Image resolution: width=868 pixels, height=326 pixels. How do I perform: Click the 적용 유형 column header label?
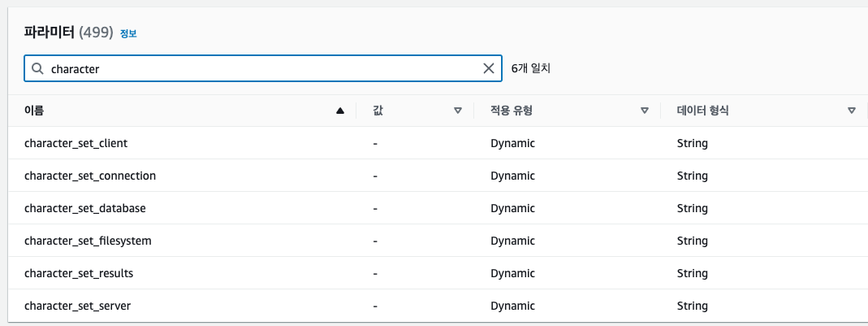click(x=511, y=111)
